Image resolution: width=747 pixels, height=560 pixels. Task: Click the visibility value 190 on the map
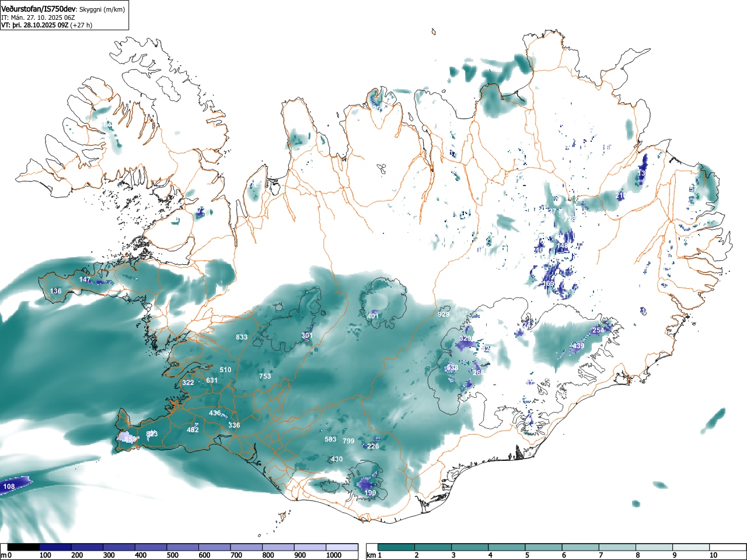click(x=370, y=493)
